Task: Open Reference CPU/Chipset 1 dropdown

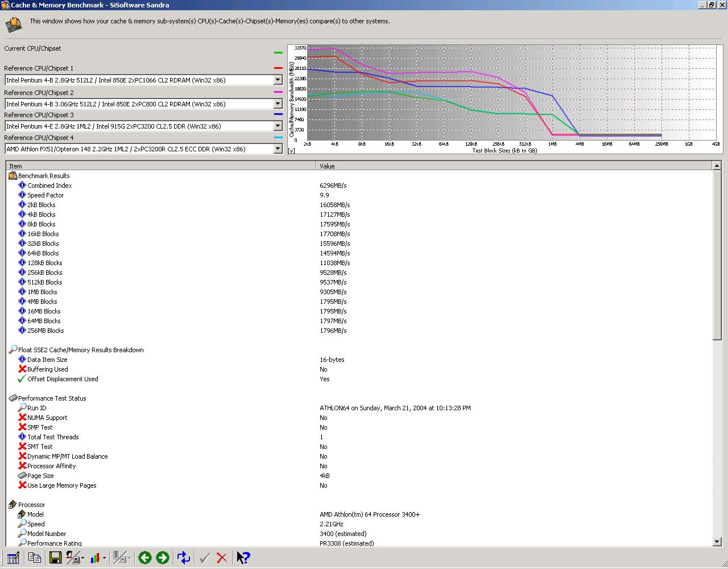Action: point(278,80)
